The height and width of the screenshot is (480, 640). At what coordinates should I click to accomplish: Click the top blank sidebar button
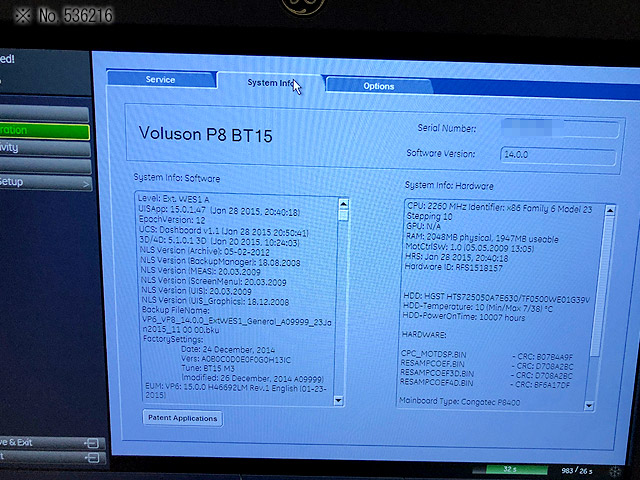(x=44, y=114)
